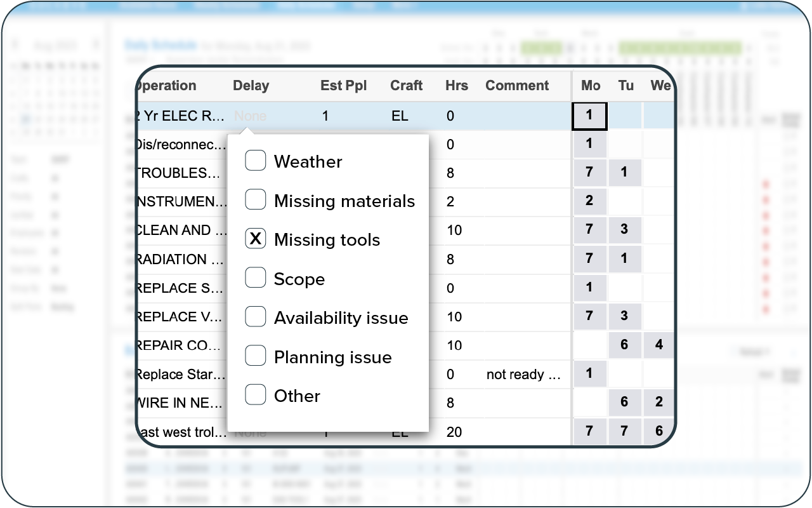The width and height of the screenshot is (812, 508).
Task: Check the Other delay option
Action: tap(256, 394)
